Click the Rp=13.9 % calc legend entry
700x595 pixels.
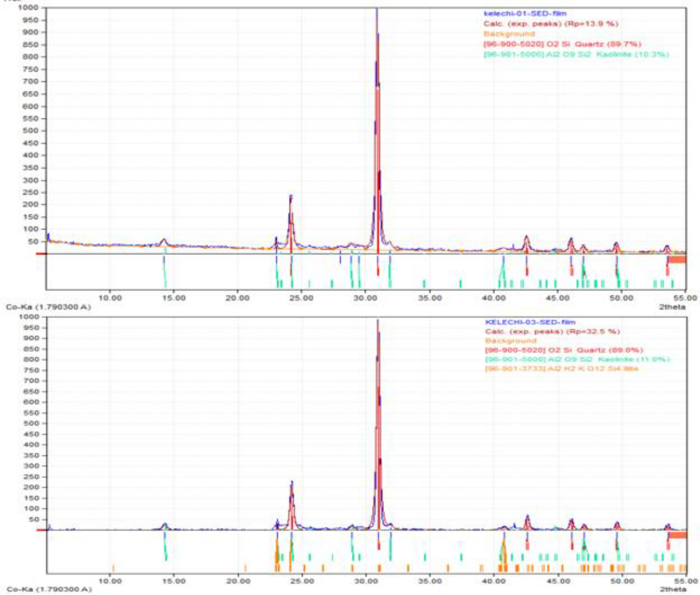551,24
